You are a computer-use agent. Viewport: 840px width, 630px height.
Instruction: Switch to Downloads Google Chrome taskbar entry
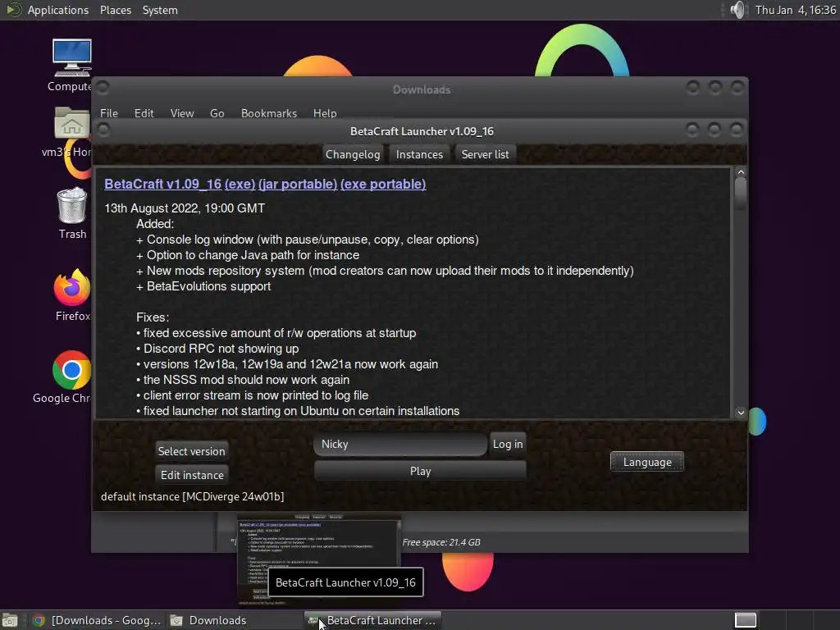(x=97, y=620)
